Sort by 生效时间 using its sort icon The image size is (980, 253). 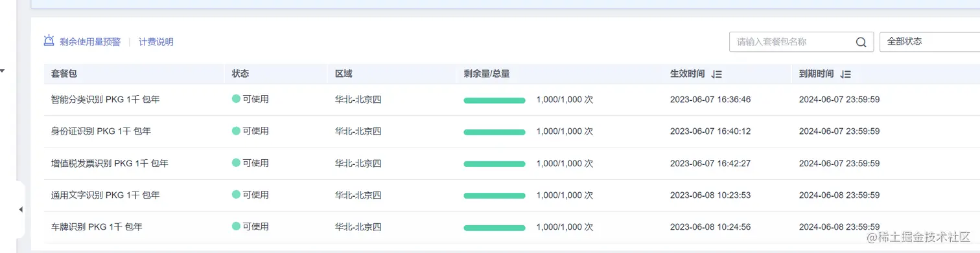pyautogui.click(x=716, y=74)
